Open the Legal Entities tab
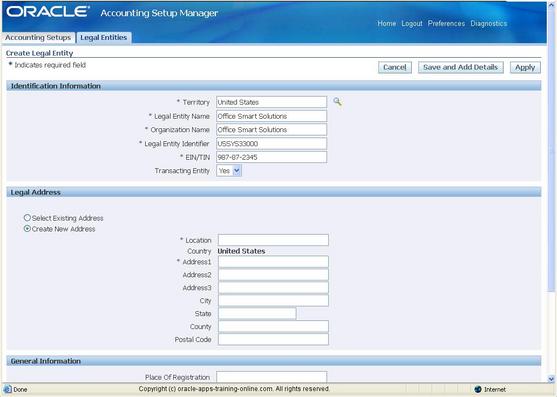This screenshot has height=397, width=557. (104, 38)
